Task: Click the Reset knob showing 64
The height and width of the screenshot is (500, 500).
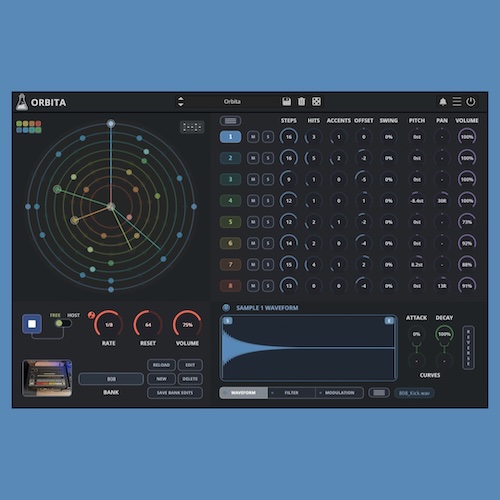Action: coord(148,324)
